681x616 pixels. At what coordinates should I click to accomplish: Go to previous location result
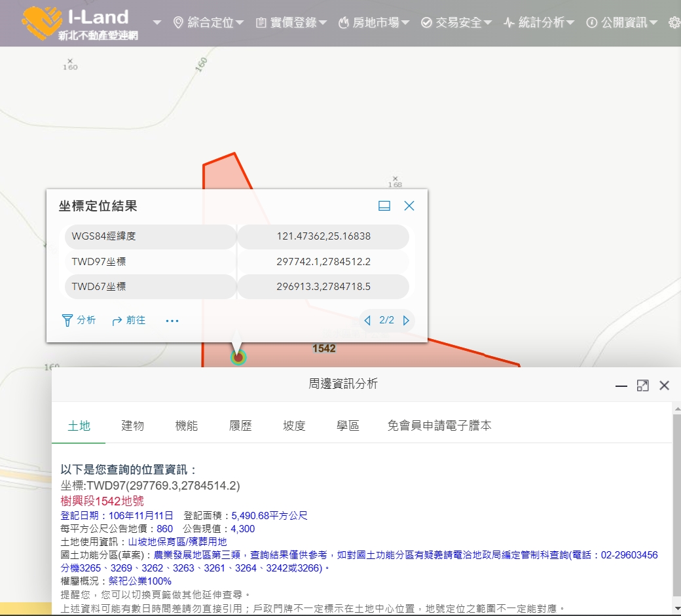pos(367,321)
